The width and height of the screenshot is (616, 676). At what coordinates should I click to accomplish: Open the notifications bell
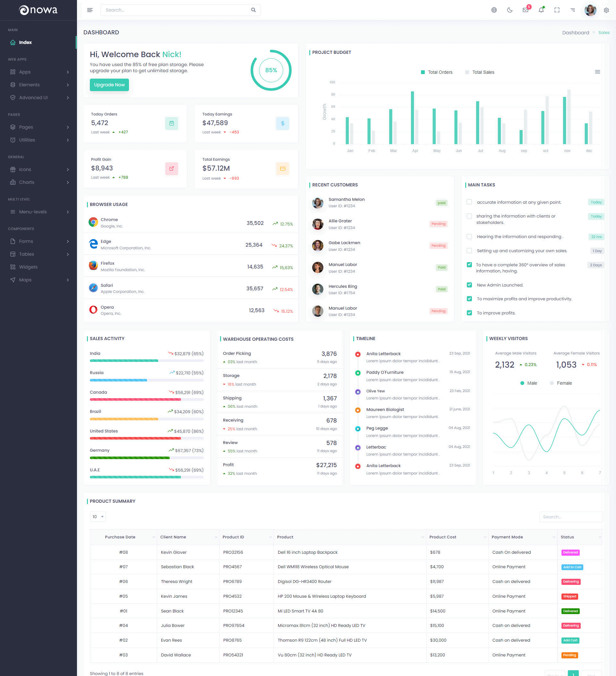[541, 10]
